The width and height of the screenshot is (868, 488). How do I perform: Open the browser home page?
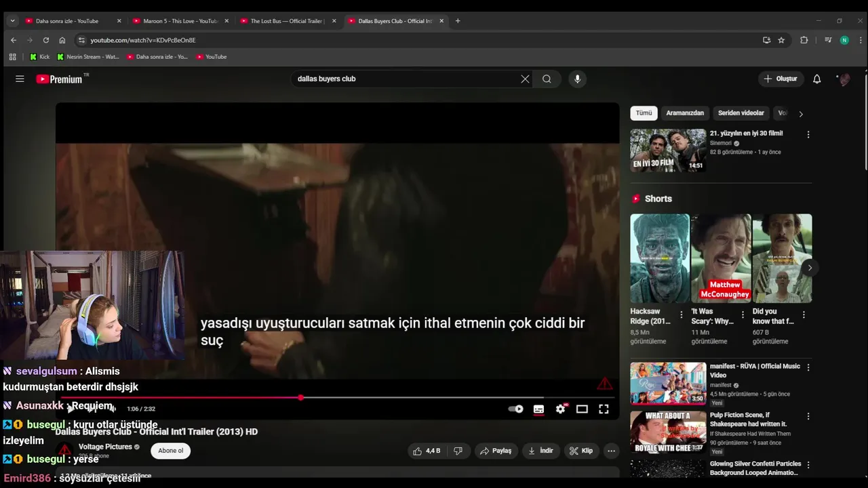(62, 40)
